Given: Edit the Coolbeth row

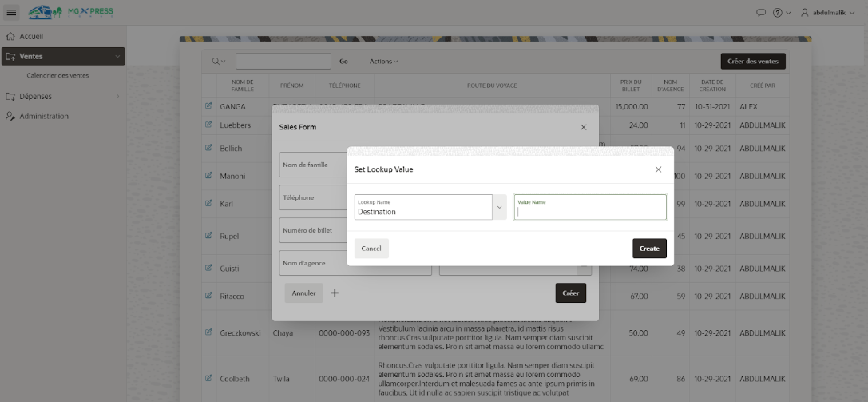Looking at the screenshot, I should (x=208, y=378).
